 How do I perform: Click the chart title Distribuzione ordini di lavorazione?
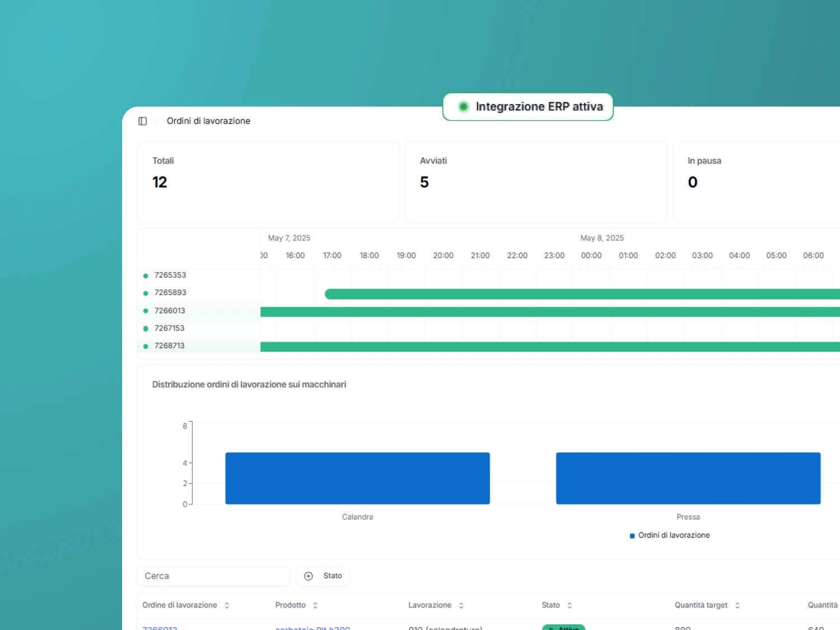tap(249, 384)
